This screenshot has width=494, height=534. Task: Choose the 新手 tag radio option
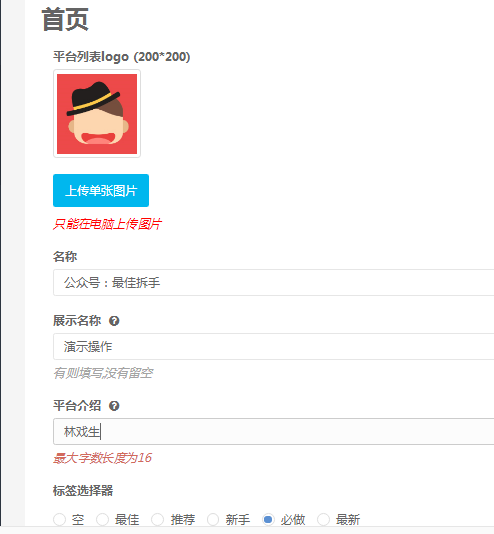(213, 520)
